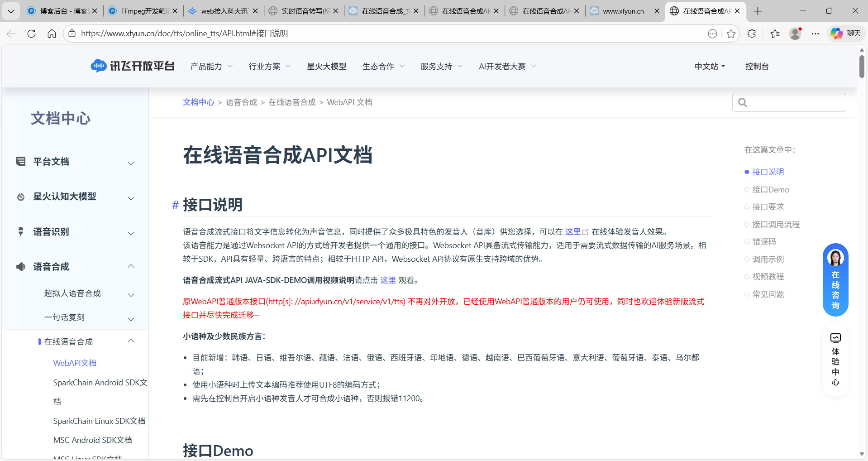This screenshot has height=461, width=868.
Task: Jump to 接口Demo in the article outline
Action: pyautogui.click(x=771, y=190)
